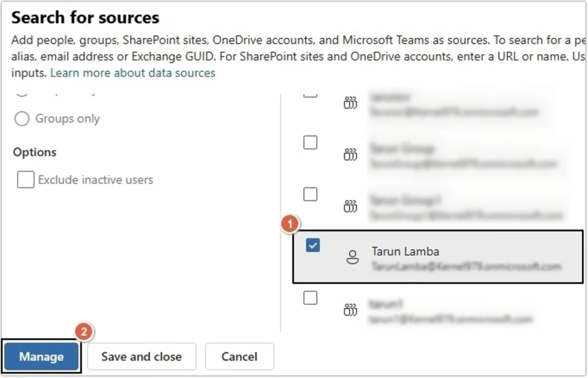
Task: Select the Groups only radio option
Action: [x=22, y=119]
